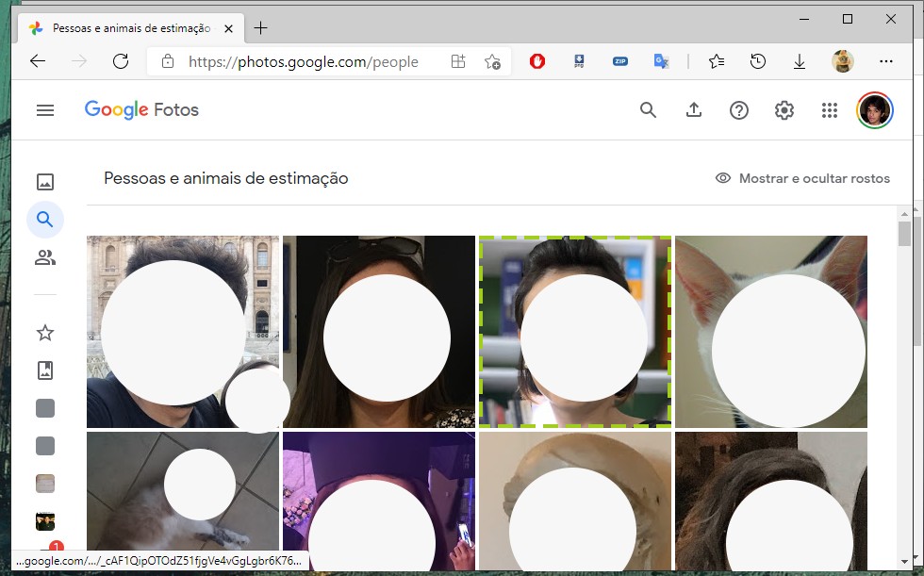This screenshot has width=924, height=576.
Task: Open Google Fotos settings gear
Action: (784, 110)
